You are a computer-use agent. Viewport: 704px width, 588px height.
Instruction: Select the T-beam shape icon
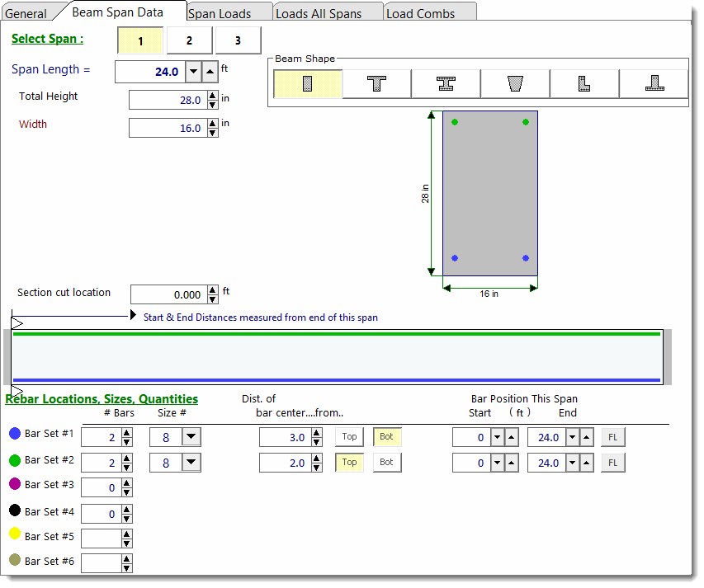click(x=377, y=84)
